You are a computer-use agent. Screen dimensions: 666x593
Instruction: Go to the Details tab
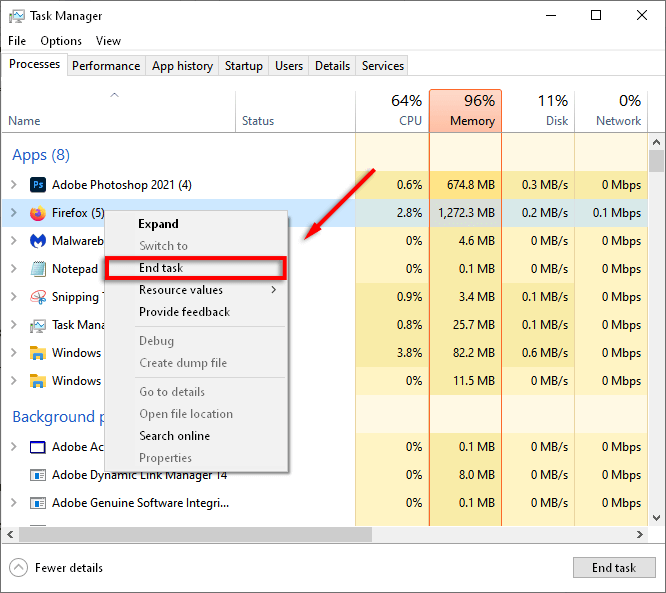pos(333,66)
